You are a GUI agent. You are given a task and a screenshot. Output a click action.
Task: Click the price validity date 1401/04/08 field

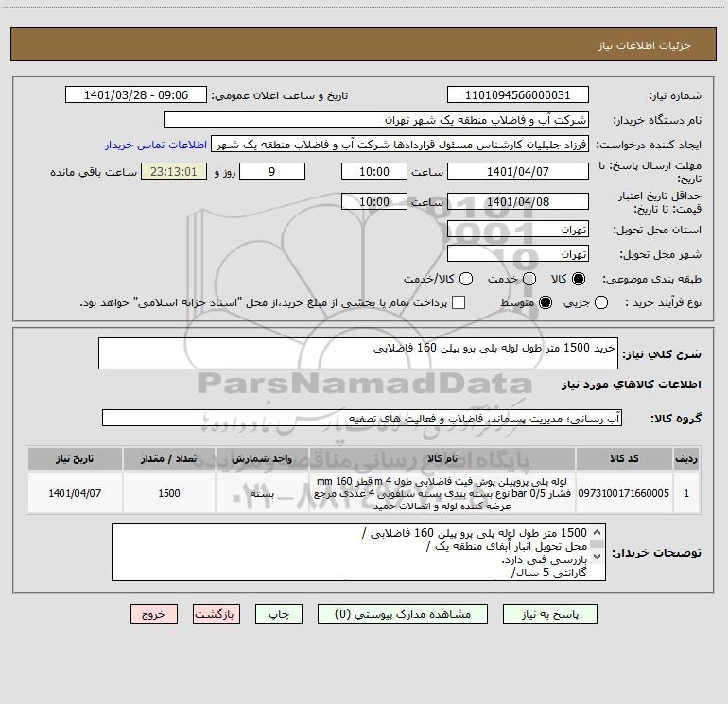(x=518, y=201)
